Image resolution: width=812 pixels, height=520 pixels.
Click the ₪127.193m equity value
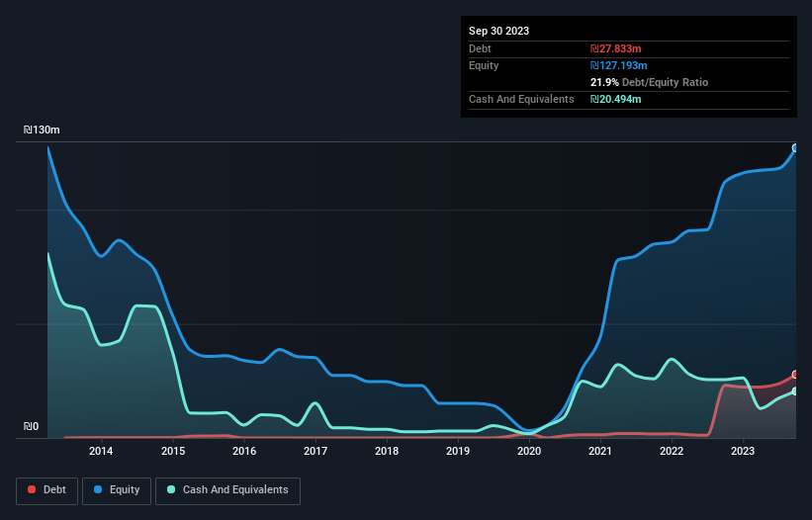(619, 65)
